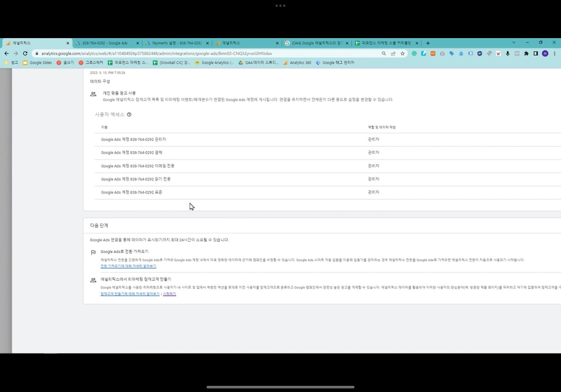Click the teal pen extension icon
Screen dimensions: 561x392
tap(424, 53)
